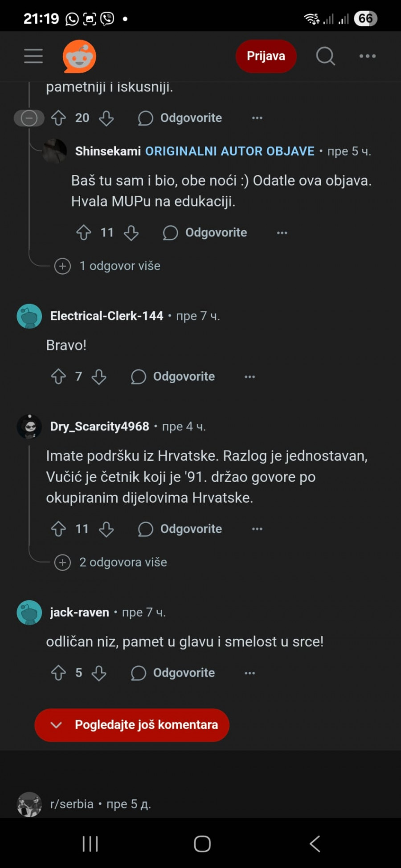Tap Electrical-Clerk-144's avatar thumbnail
The width and height of the screenshot is (401, 868).
tap(29, 316)
